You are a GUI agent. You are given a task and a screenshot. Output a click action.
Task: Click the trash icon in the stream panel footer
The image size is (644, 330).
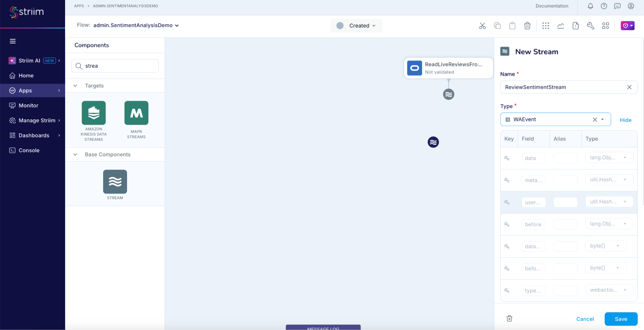[x=509, y=318]
